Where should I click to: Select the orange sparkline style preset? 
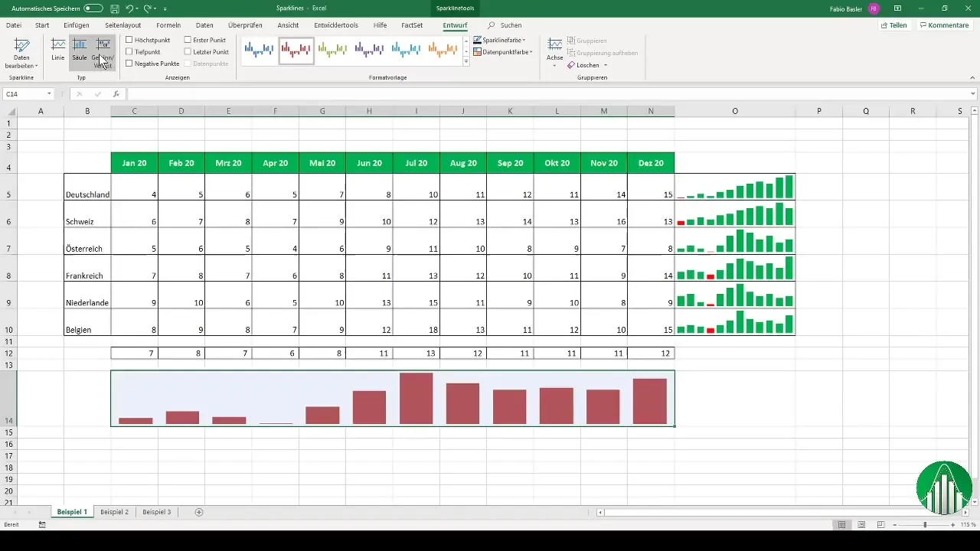pos(443,51)
